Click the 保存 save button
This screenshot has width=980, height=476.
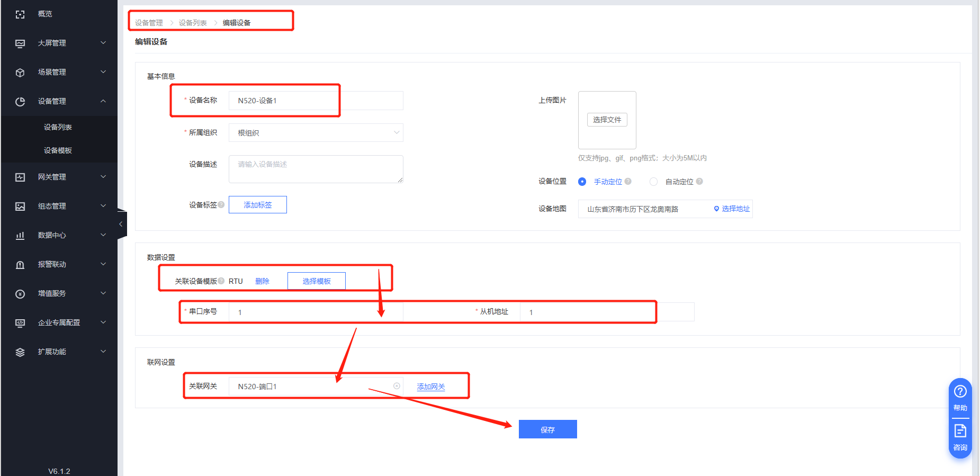click(547, 429)
